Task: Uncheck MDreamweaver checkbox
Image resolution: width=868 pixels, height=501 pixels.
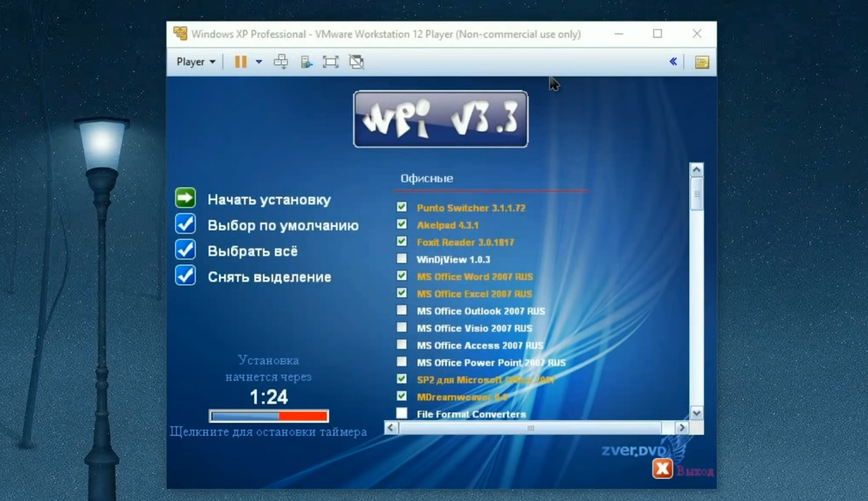Action: point(401,396)
